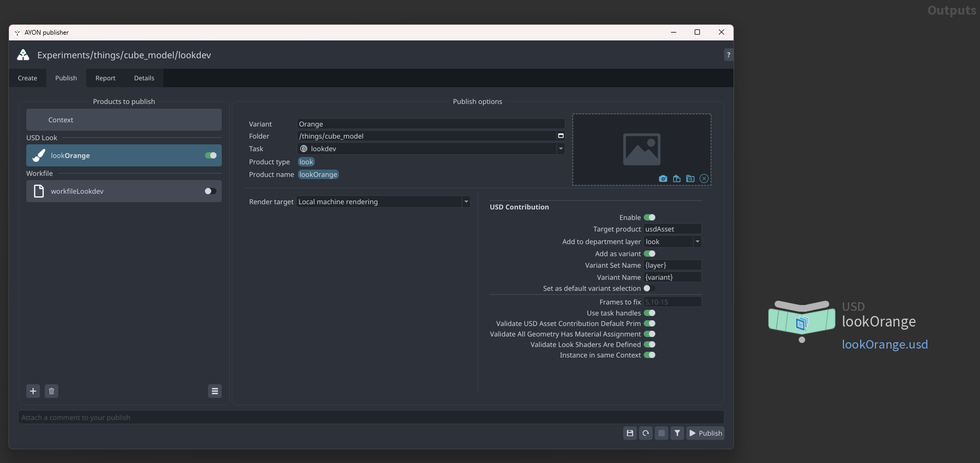
Task: Click the reset/refresh publish icon
Action: click(646, 433)
